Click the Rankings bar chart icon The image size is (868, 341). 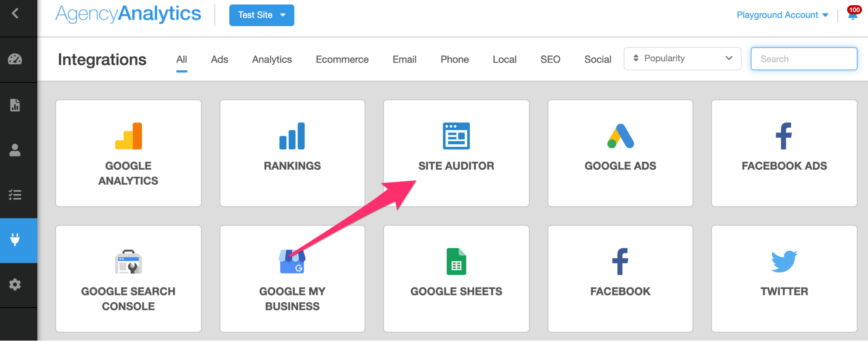point(292,136)
